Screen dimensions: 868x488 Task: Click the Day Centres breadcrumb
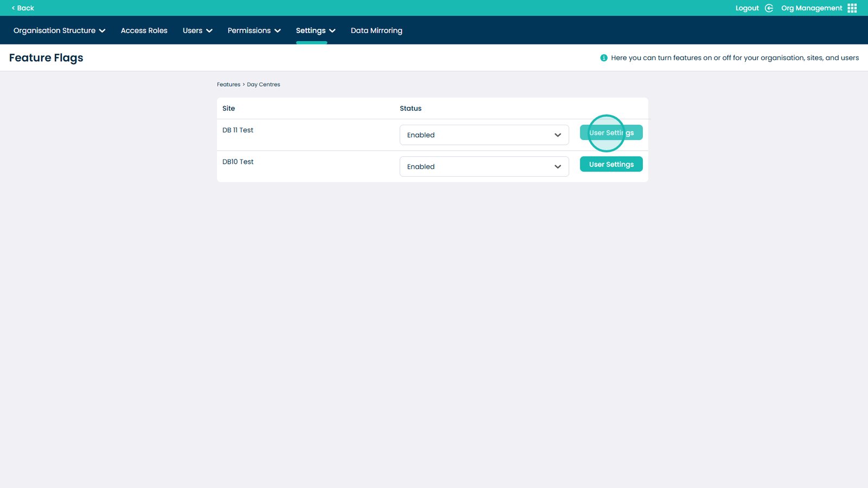click(x=263, y=84)
